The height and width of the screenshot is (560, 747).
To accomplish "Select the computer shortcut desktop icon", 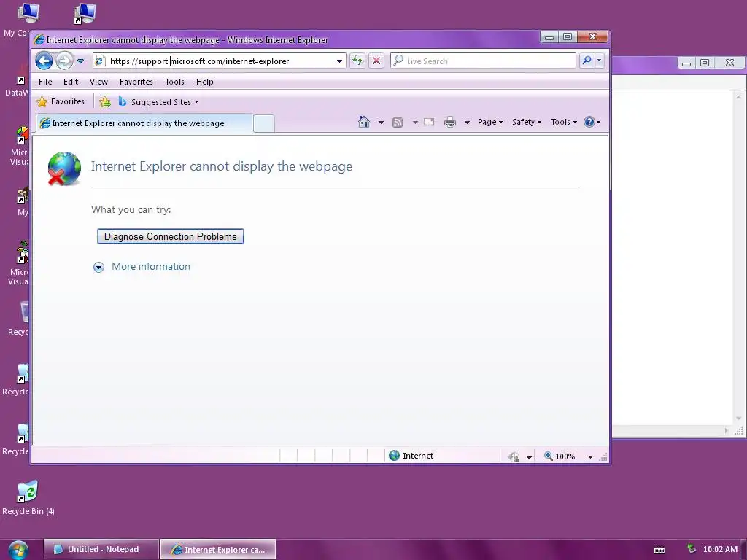I will 85,14.
